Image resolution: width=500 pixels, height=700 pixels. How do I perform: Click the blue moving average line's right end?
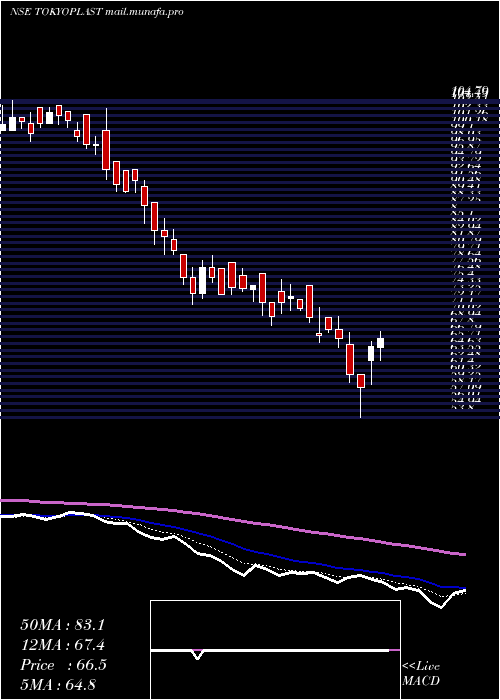pos(463,588)
